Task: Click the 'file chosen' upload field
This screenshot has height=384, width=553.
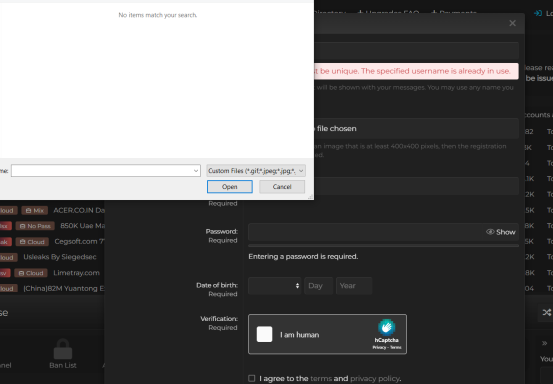Action: [416, 128]
